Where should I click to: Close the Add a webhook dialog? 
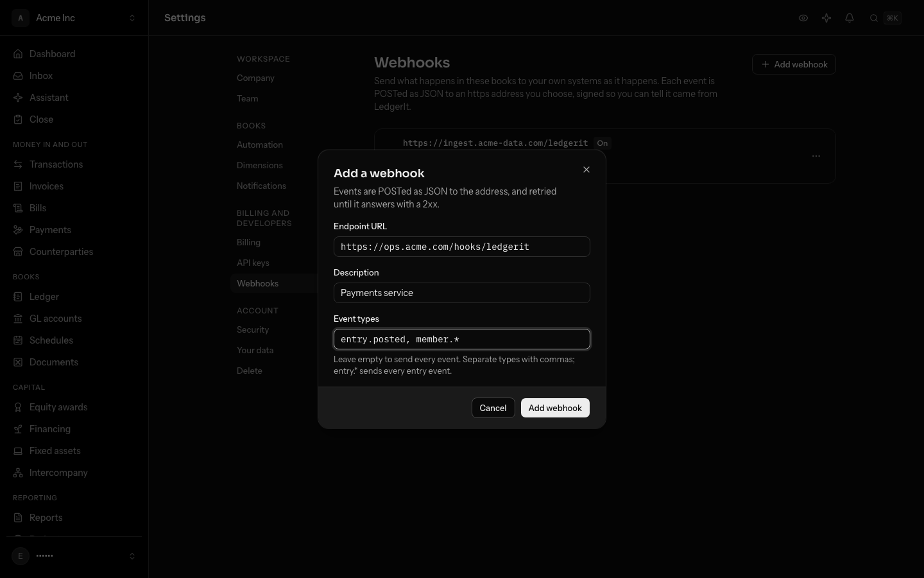click(586, 170)
